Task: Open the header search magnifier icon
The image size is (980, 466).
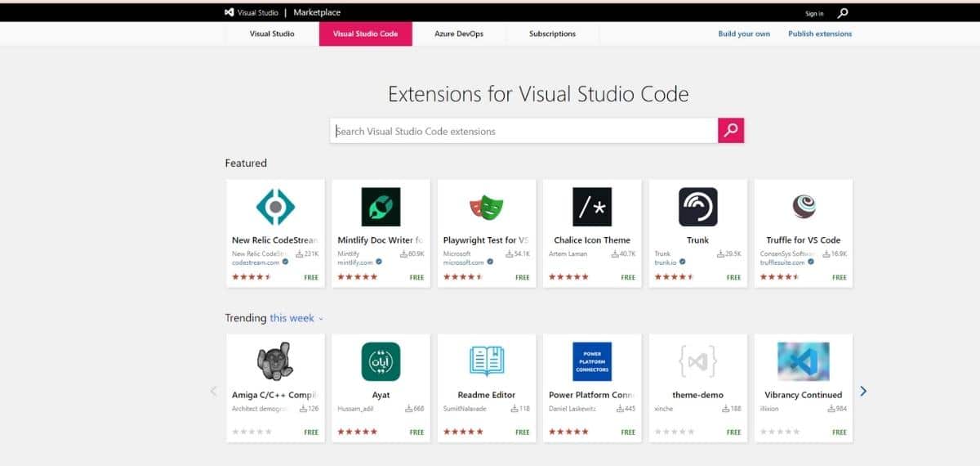Action: click(x=843, y=13)
